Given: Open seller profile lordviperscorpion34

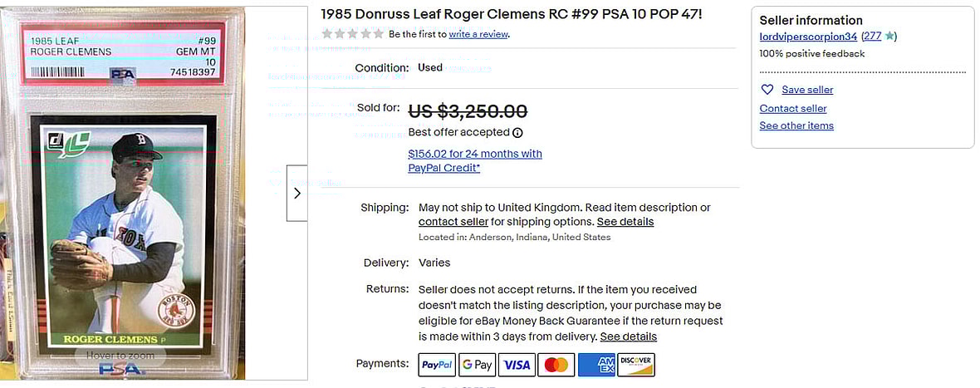Looking at the screenshot, I should pyautogui.click(x=808, y=37).
